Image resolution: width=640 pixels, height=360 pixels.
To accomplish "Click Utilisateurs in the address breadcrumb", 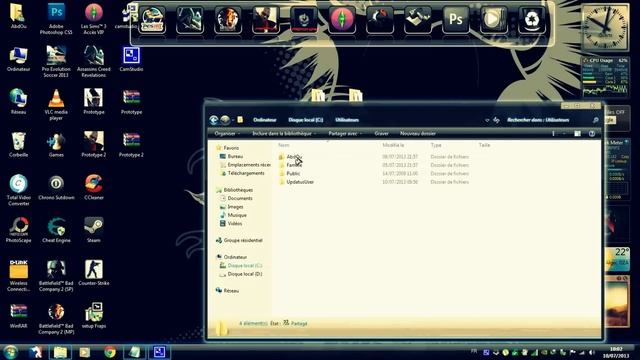I will pyautogui.click(x=347, y=120).
